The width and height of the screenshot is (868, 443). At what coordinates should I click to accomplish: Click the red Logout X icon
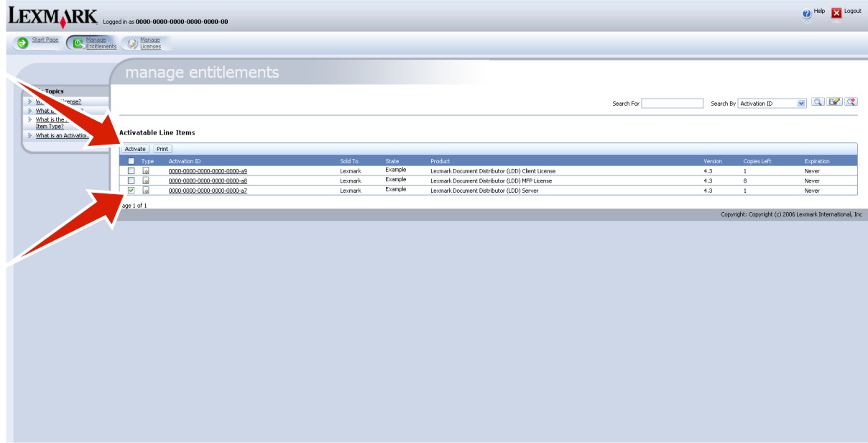(x=836, y=13)
